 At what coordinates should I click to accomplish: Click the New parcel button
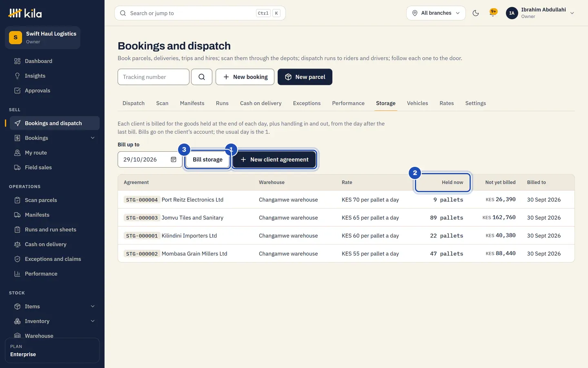[305, 77]
